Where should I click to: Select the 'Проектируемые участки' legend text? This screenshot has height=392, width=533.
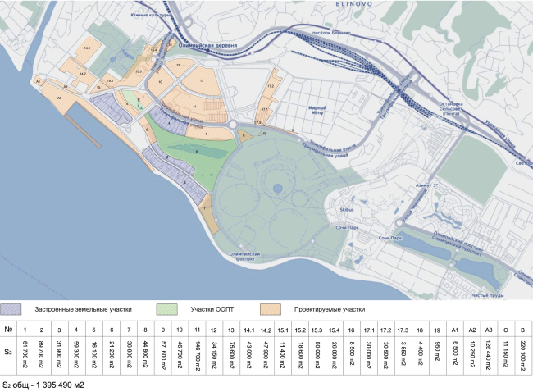(x=314, y=310)
